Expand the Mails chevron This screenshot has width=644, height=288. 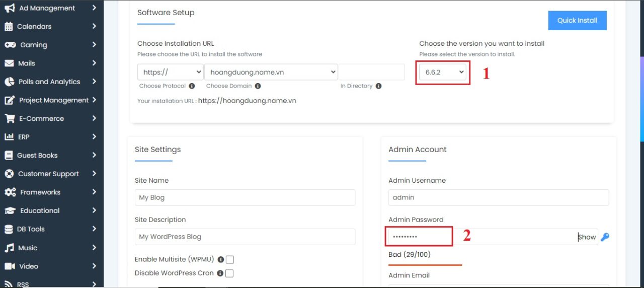click(94, 63)
